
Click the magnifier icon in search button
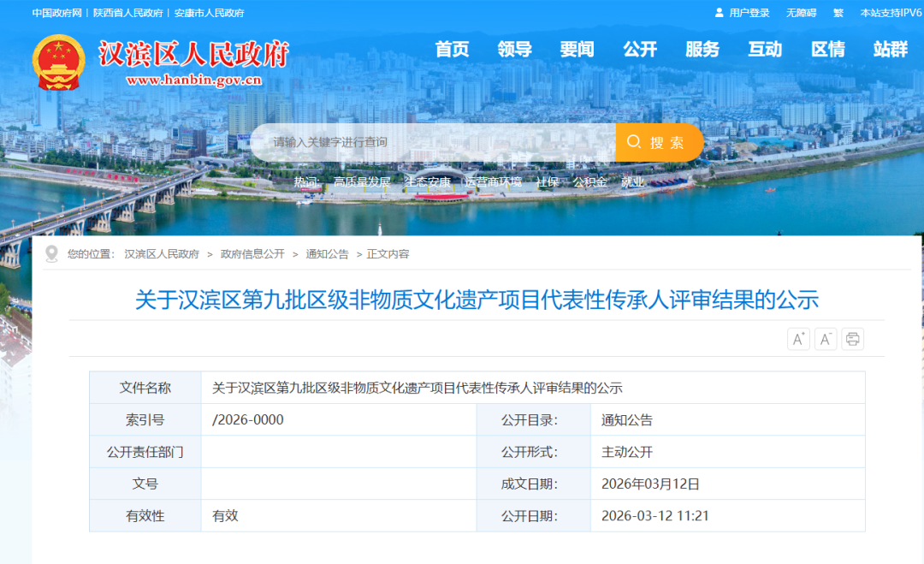tap(633, 141)
